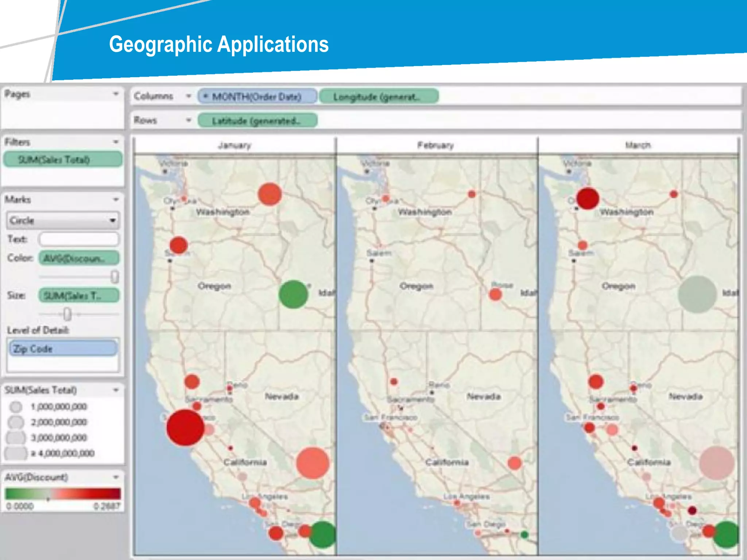Select the February column header
Screen dimensions: 747x560
tap(436, 145)
